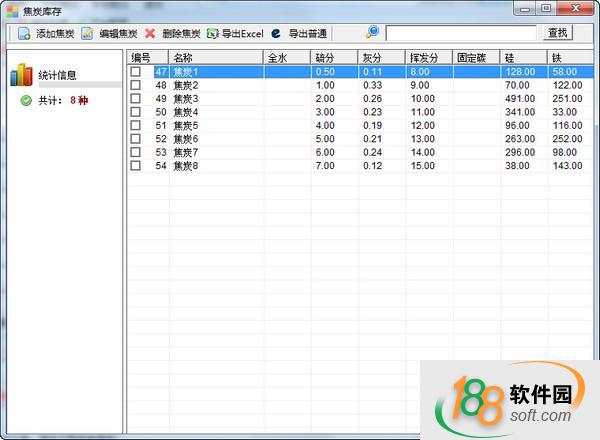Click the 添加焦炭 add icon
This screenshot has height=440, width=600.
24,33
